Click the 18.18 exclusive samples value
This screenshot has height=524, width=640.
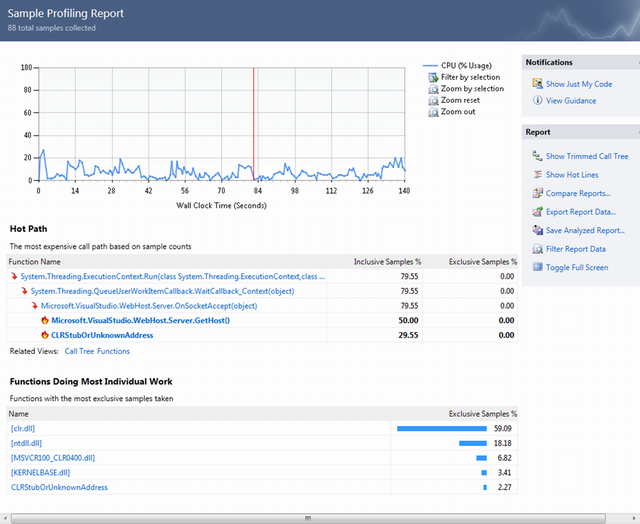click(502, 443)
